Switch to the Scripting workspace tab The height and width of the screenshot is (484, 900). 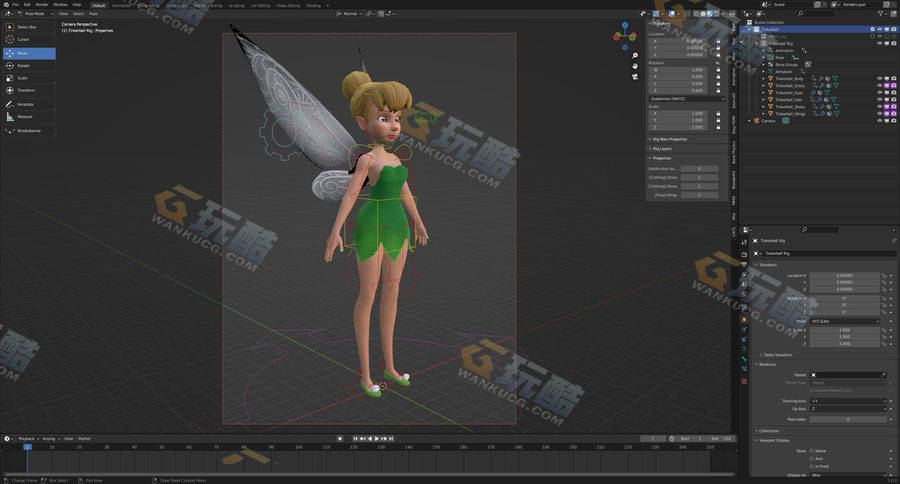click(236, 5)
